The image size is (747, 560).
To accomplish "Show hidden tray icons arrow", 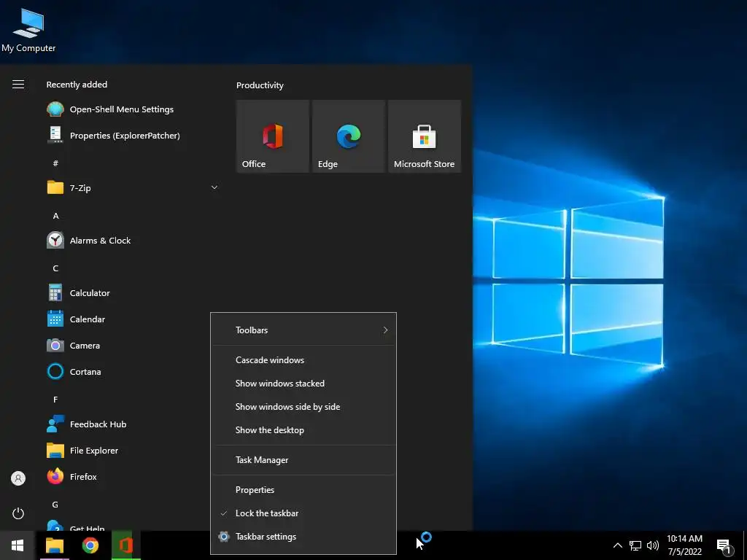I will pyautogui.click(x=617, y=545).
